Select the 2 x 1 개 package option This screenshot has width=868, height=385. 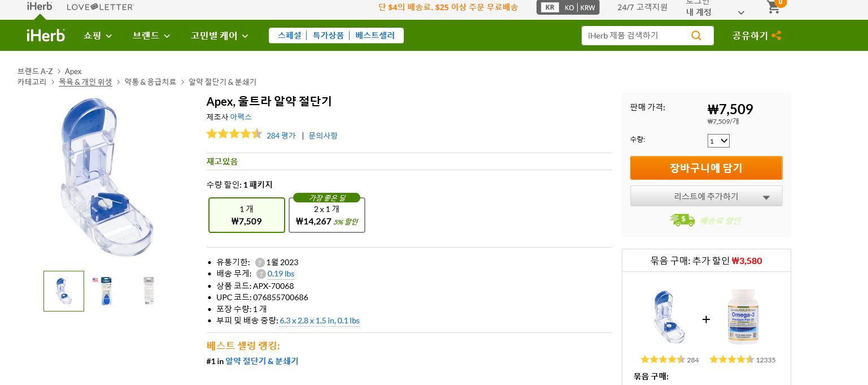(327, 215)
